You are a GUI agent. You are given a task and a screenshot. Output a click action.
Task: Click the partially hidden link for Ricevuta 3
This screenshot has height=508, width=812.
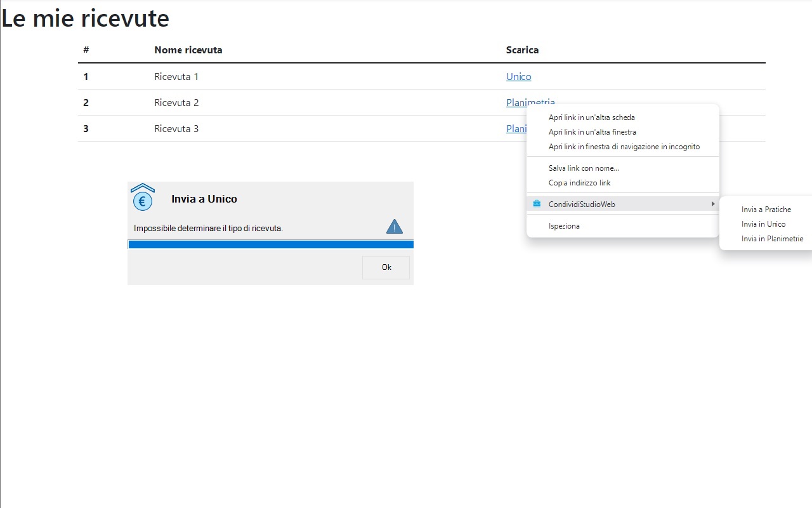coord(516,129)
